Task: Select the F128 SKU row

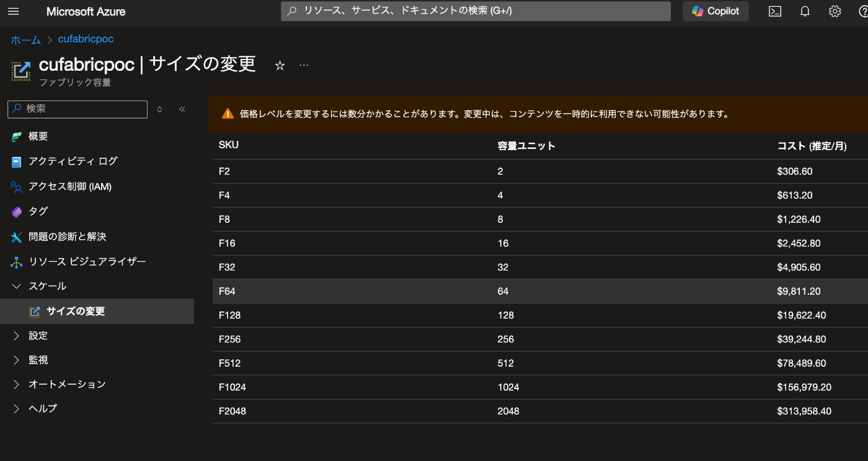Action: [540, 315]
